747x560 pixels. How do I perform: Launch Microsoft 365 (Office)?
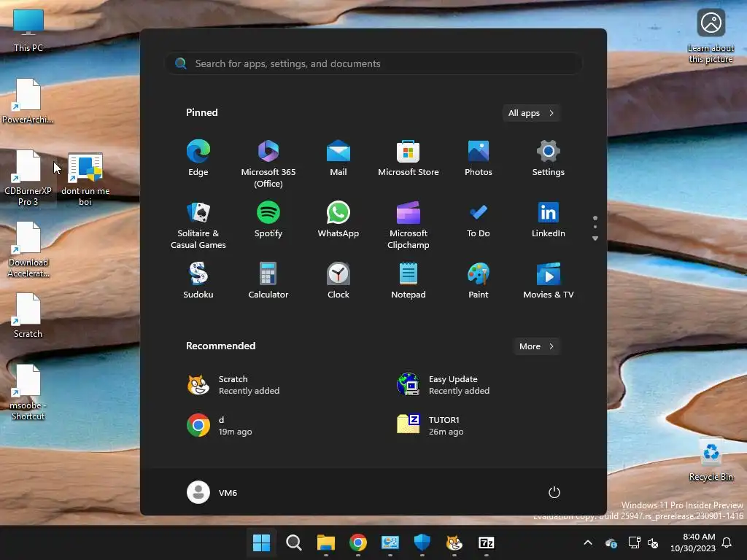tap(268, 164)
